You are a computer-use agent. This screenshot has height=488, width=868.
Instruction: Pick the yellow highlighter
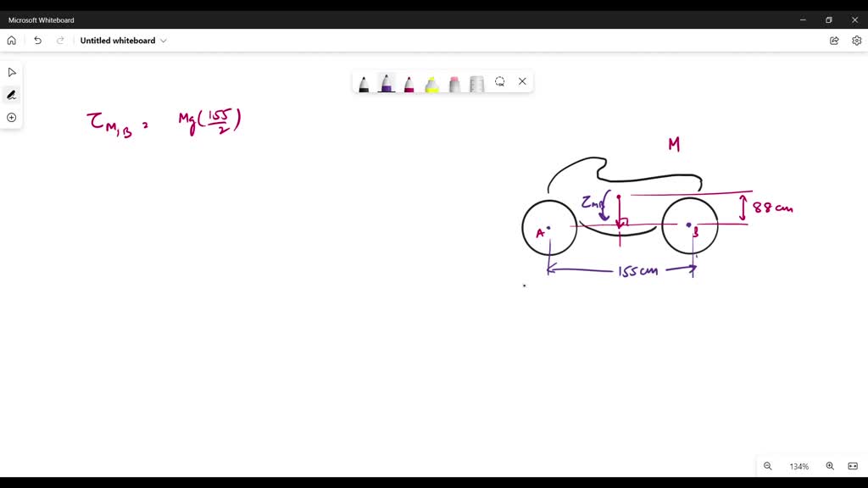(x=431, y=82)
